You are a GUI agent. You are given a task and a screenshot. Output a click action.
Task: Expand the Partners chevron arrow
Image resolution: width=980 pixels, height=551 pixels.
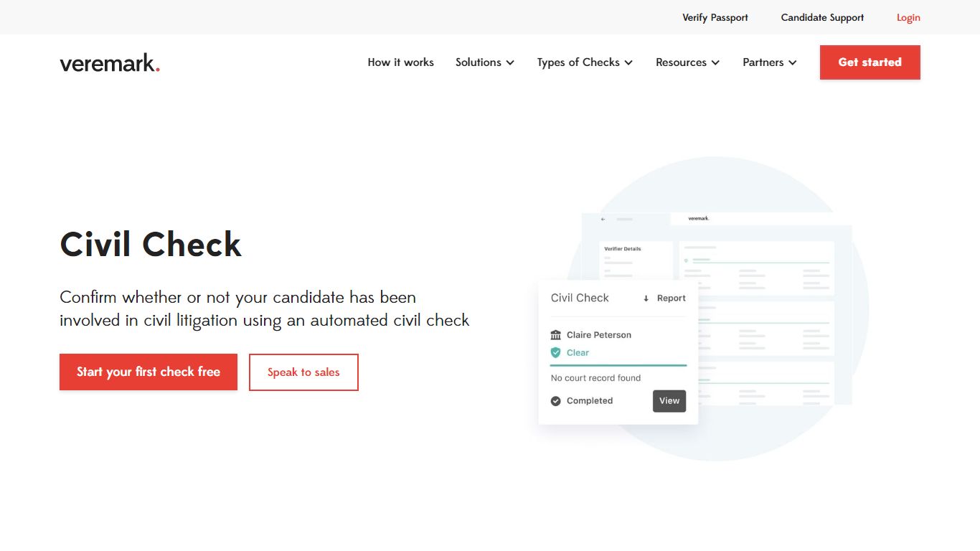793,63
